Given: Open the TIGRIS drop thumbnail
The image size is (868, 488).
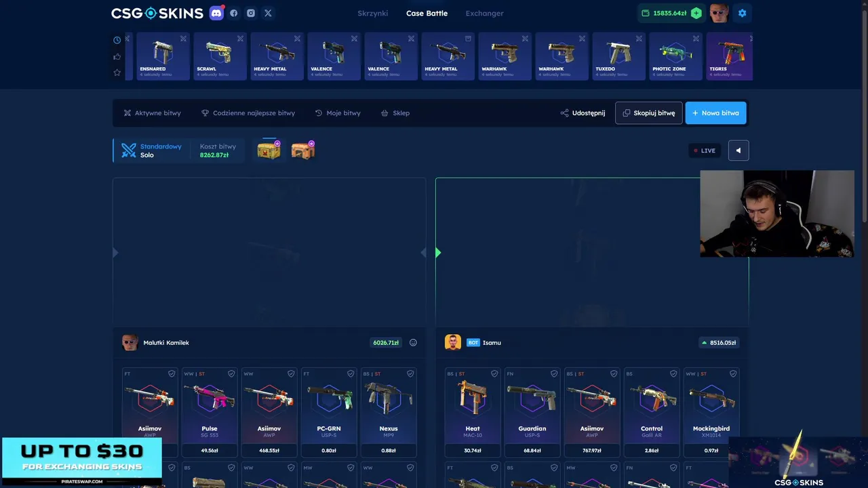Looking at the screenshot, I should [729, 56].
